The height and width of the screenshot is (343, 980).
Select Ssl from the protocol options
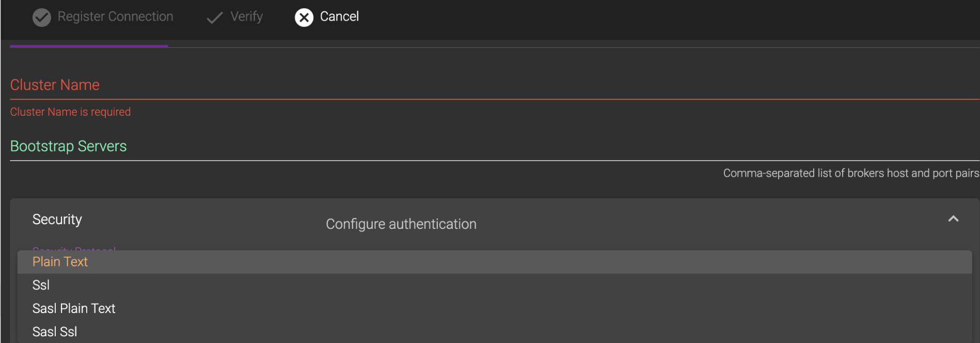[x=41, y=285]
